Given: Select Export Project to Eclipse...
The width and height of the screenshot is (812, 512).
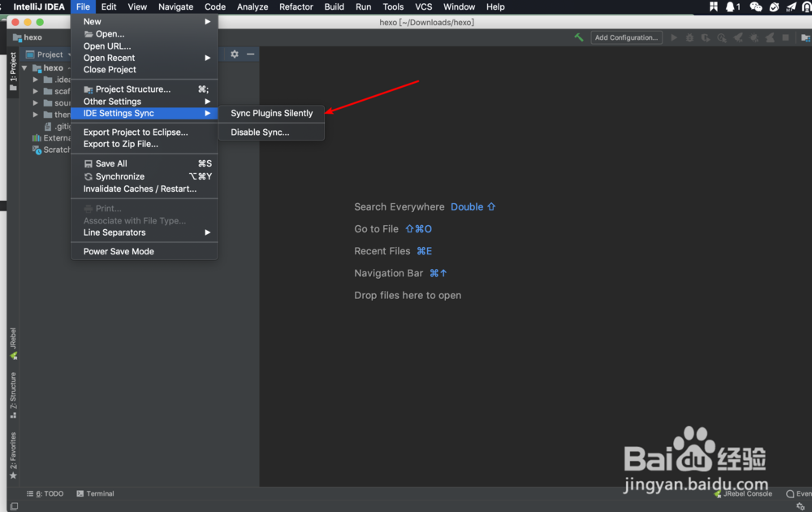Looking at the screenshot, I should (144, 132).
